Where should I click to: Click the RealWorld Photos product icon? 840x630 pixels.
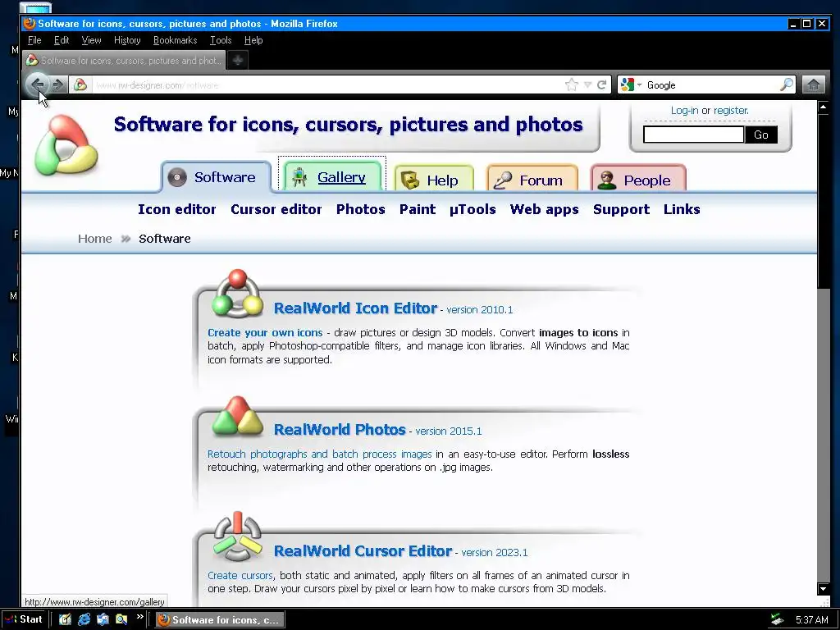(237, 416)
